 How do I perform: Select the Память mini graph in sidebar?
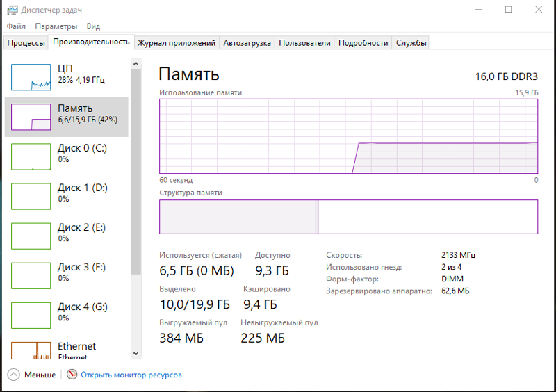pos(31,117)
